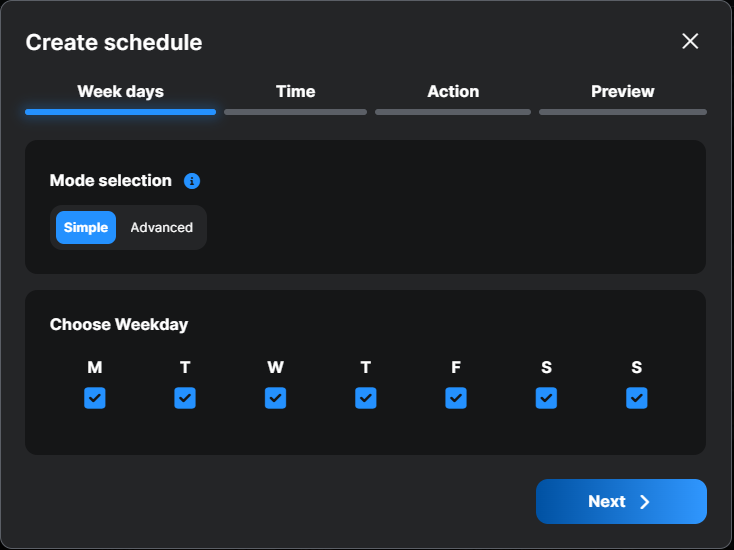Switch to the Week days tab

pyautogui.click(x=120, y=91)
